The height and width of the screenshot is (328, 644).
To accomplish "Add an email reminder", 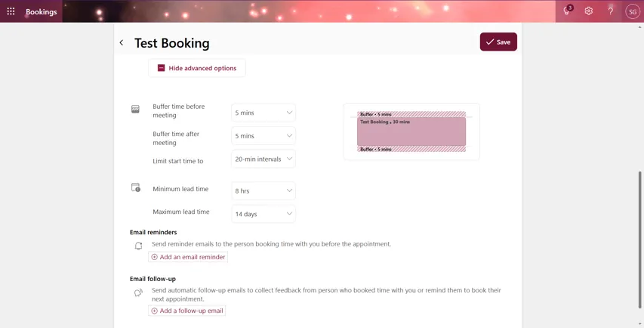I will tap(188, 257).
